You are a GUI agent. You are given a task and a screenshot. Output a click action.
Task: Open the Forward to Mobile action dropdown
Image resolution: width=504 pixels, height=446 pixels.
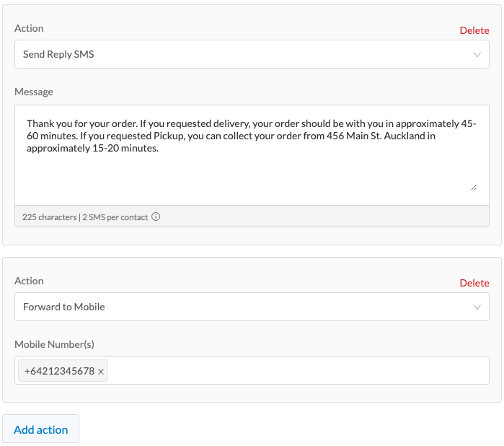(252, 307)
